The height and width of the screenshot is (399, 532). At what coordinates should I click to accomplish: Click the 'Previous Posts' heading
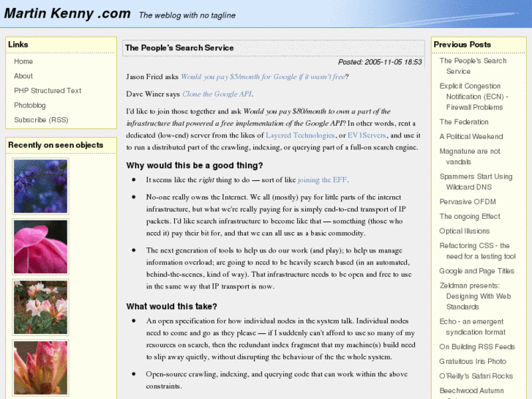pos(462,45)
